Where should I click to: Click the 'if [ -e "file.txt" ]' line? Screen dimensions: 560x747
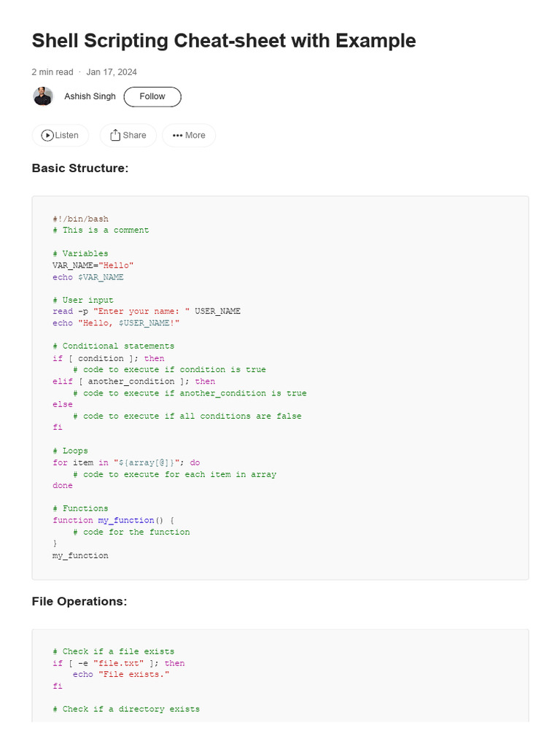click(x=119, y=663)
